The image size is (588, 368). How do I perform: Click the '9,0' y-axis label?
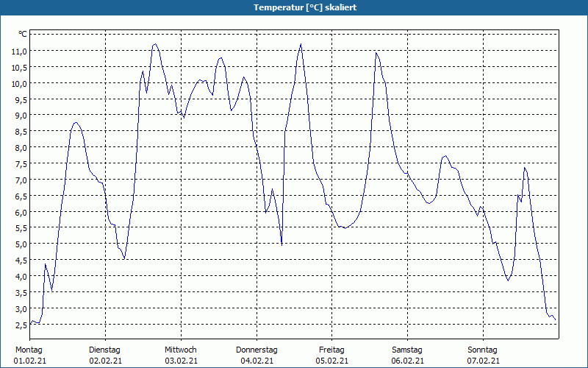pos(21,116)
